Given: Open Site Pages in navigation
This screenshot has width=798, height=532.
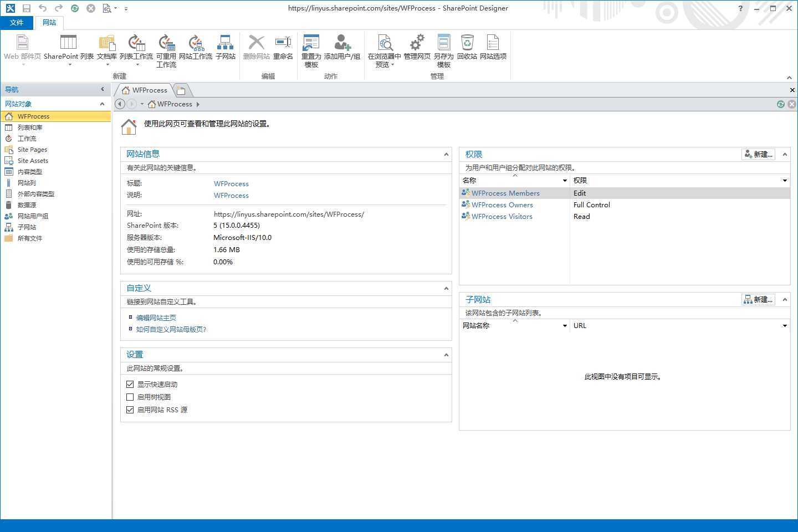Looking at the screenshot, I should (32, 150).
